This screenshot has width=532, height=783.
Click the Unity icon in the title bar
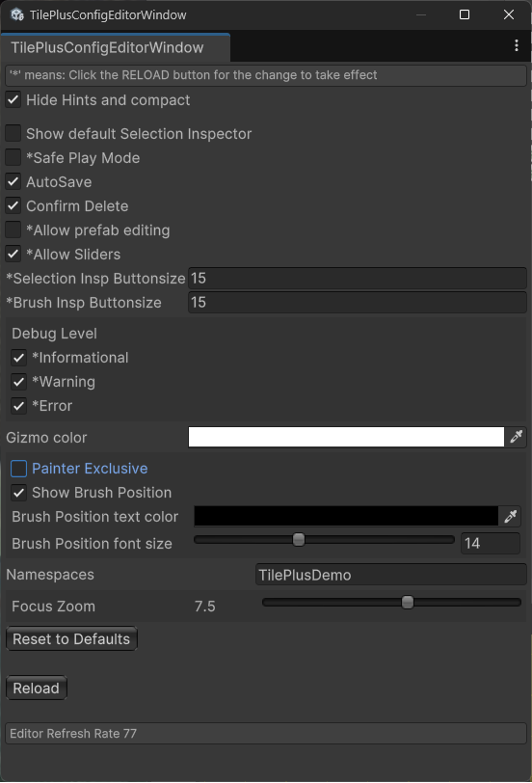point(17,15)
